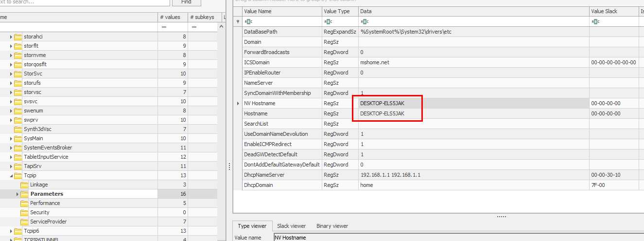The width and height of the screenshot is (644, 241).
Task: Select the Parameters key name
Action: tap(47, 194)
